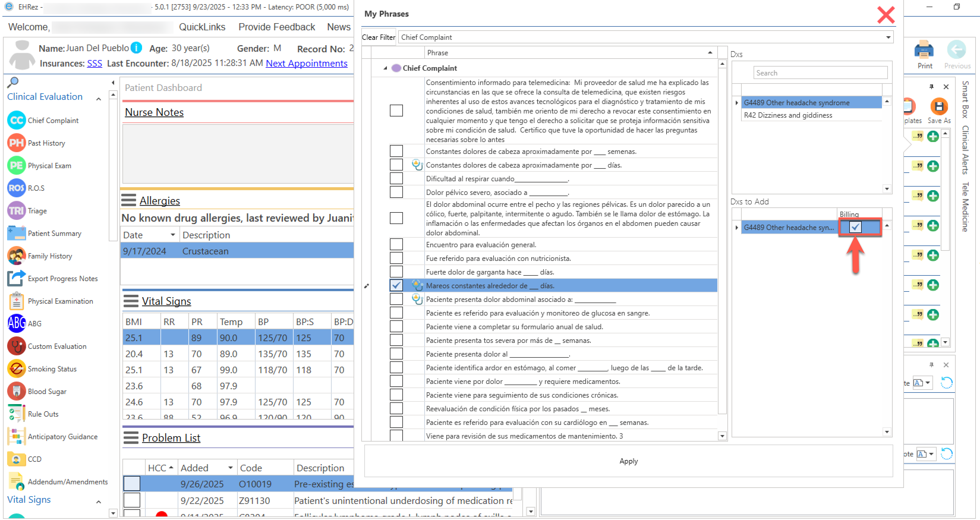980x520 pixels.
Task: Uncheck the Mareos constantes phrase checkbox
Action: coord(396,285)
